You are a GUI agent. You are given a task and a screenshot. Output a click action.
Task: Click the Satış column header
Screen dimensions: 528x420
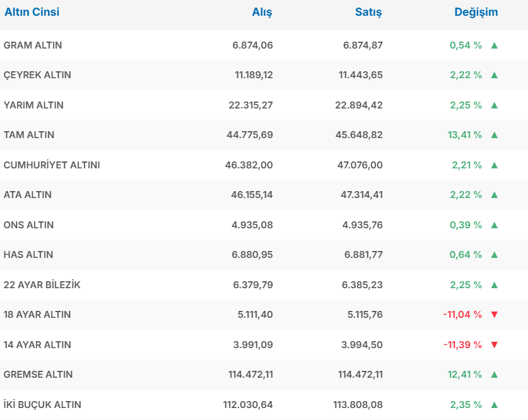[368, 12]
